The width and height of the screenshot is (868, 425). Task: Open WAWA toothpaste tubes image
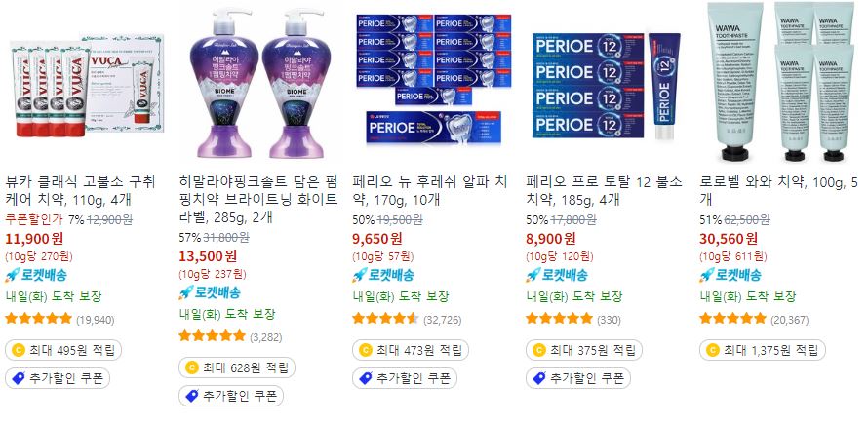tap(780, 82)
